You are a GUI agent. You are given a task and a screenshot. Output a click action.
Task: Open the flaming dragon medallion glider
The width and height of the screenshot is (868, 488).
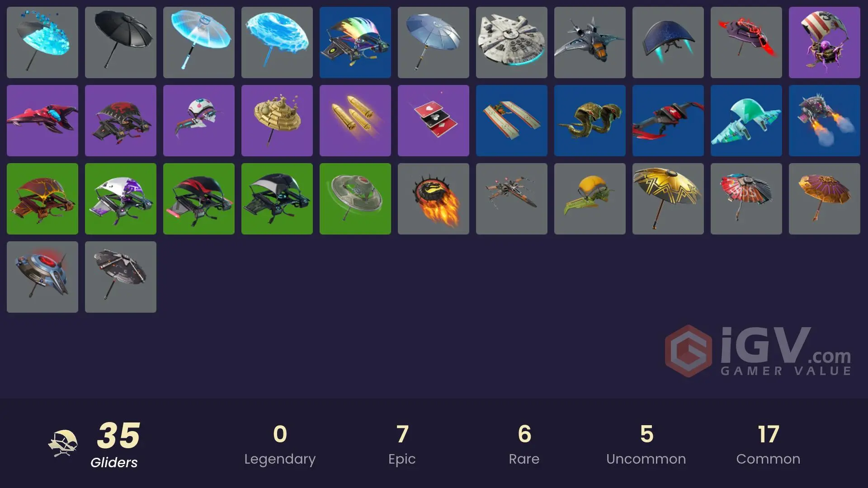pos(434,199)
